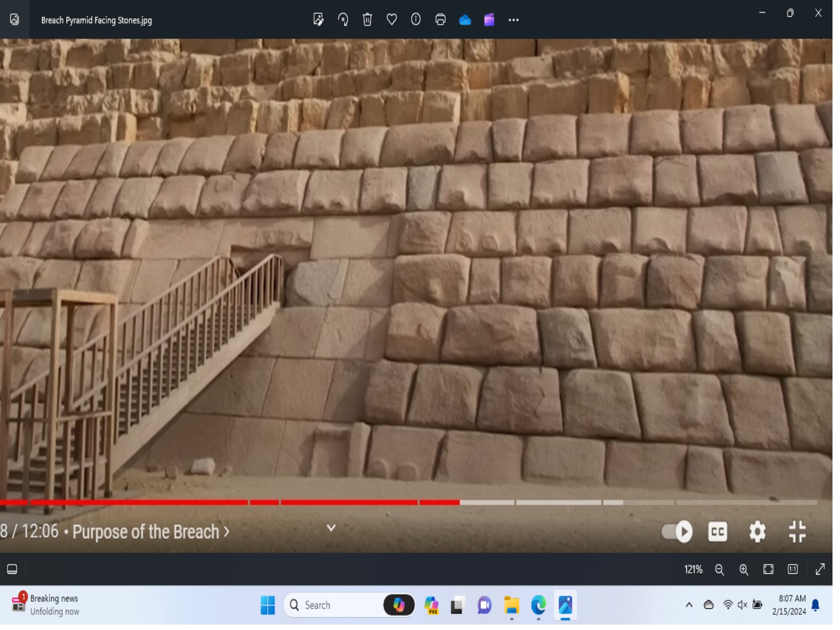Open the See more three-dots menu

tap(518, 20)
